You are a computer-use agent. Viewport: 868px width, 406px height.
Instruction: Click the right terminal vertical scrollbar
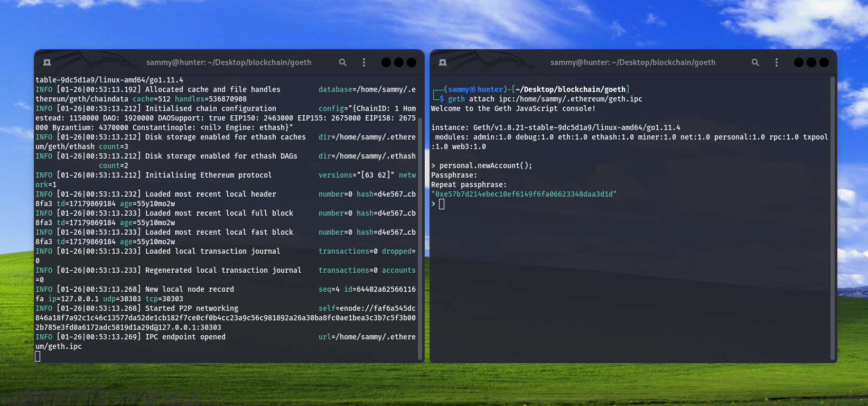(833, 218)
